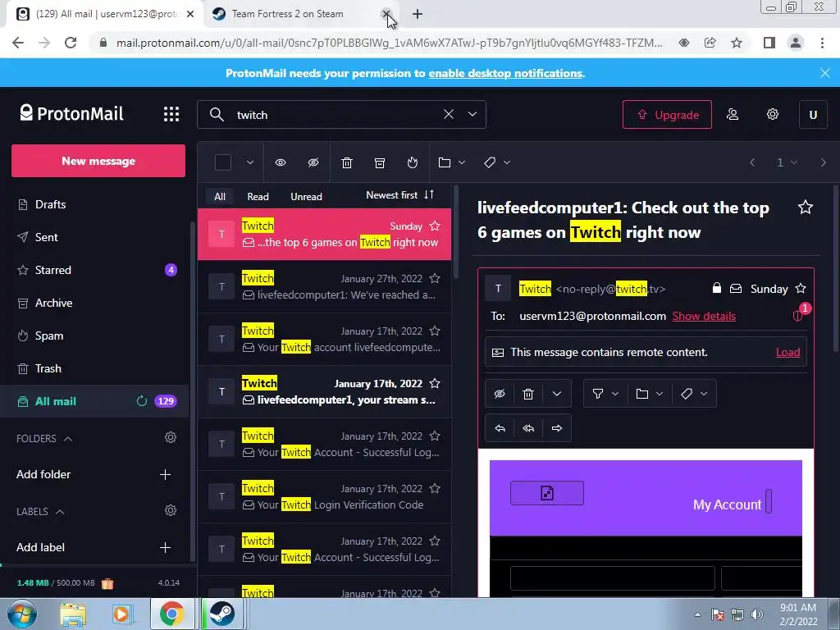The width and height of the screenshot is (840, 630).
Task: Change Newest first sort order
Action: (x=399, y=195)
